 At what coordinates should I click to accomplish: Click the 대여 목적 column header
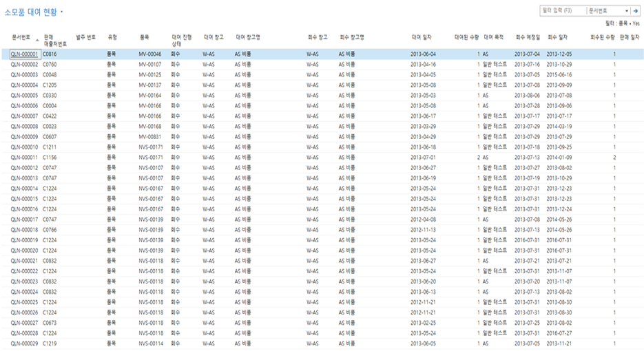[x=493, y=37]
